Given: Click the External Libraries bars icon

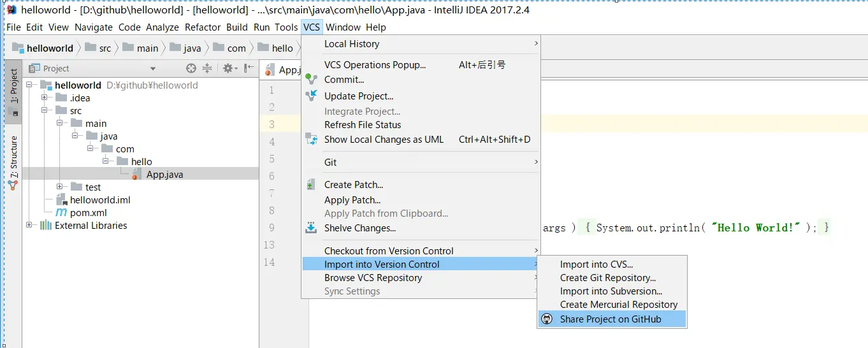Looking at the screenshot, I should click(46, 225).
